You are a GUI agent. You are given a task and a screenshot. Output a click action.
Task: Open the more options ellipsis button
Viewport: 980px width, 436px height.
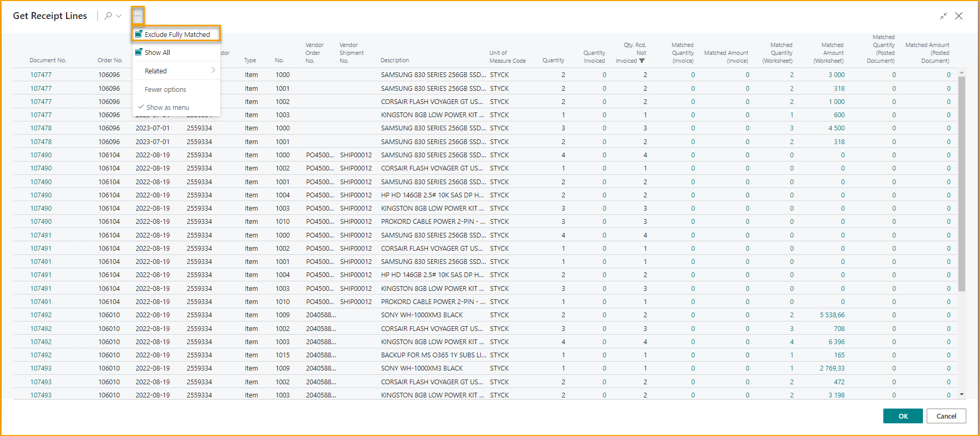point(137,16)
